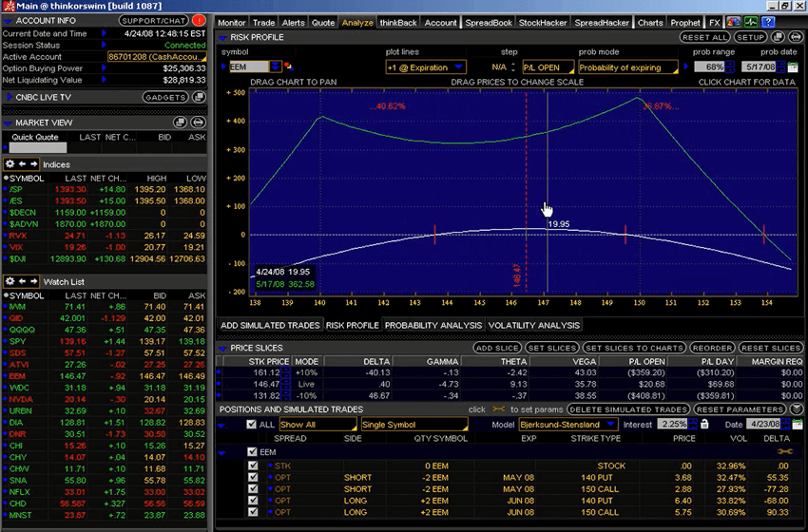808x532 pixels.
Task: Print the Market View panel
Action: 198,122
